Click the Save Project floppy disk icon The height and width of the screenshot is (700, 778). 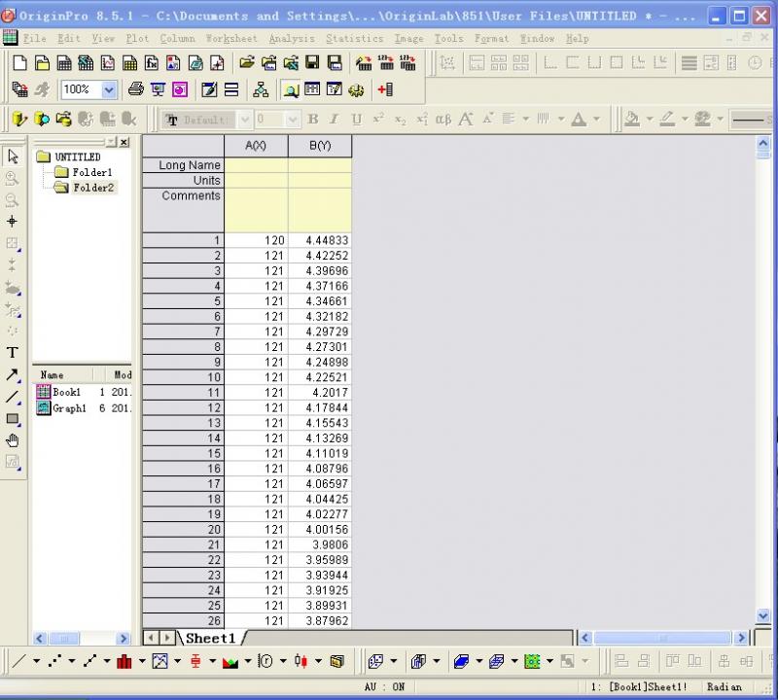point(312,63)
